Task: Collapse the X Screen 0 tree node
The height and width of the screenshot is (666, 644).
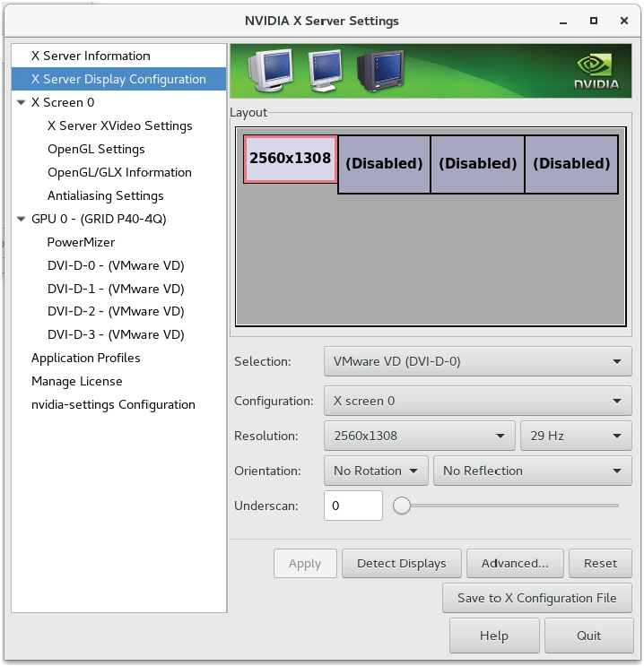Action: pos(21,102)
